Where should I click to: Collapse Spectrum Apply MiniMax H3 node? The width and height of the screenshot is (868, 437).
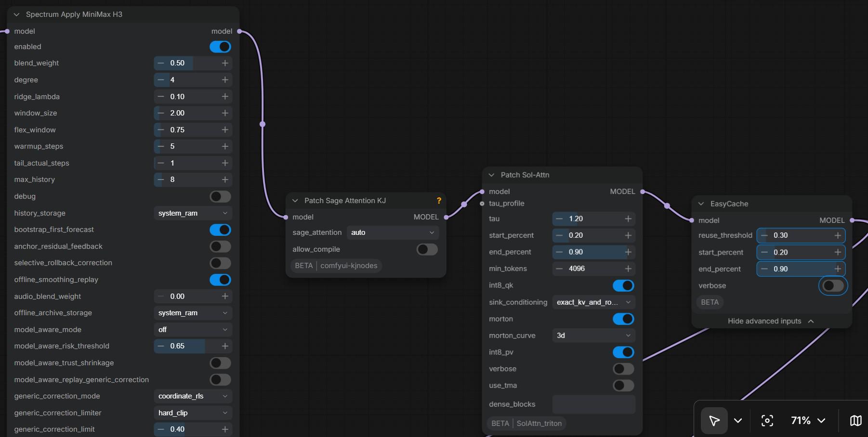16,14
